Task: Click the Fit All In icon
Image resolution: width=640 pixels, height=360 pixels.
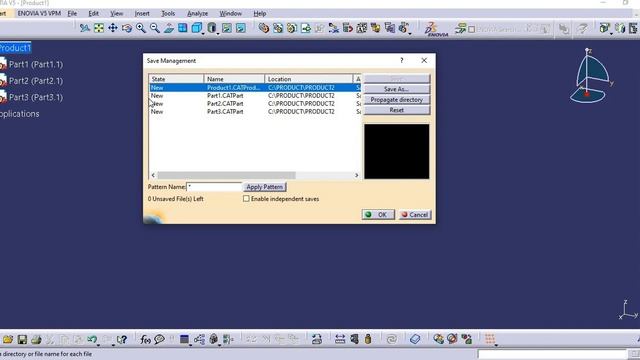Action: click(x=99, y=28)
